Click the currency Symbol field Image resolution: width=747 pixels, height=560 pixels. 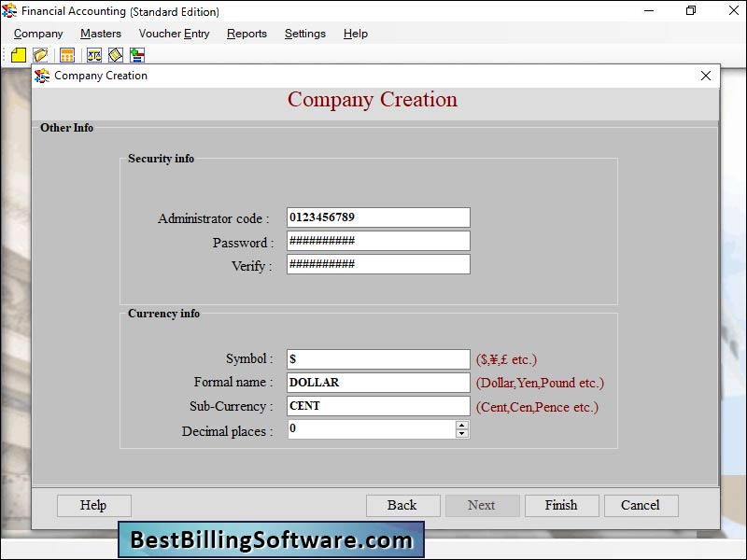click(x=377, y=358)
